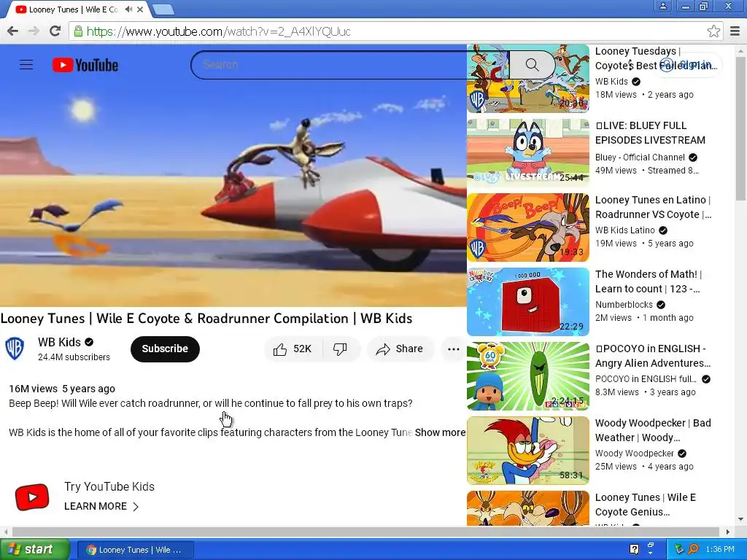Go back with browser back arrow

click(x=13, y=31)
